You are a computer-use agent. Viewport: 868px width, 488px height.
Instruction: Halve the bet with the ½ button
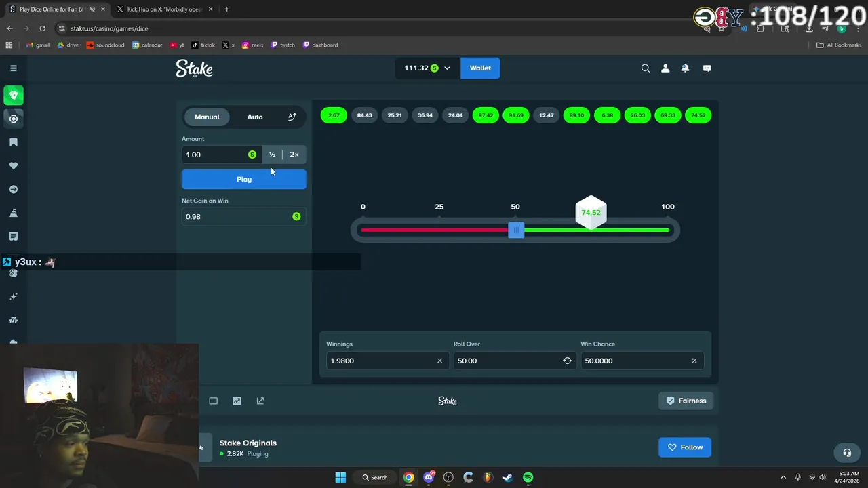pos(272,155)
